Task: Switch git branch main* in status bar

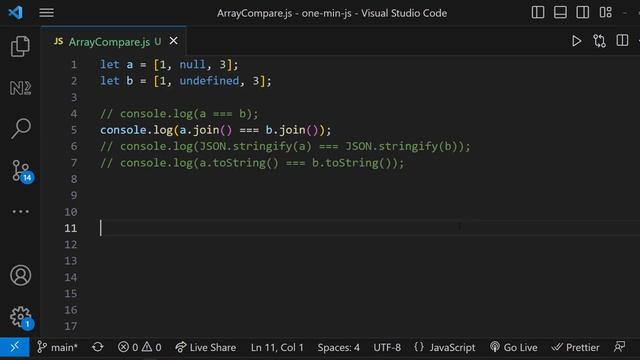Action: tap(57, 347)
